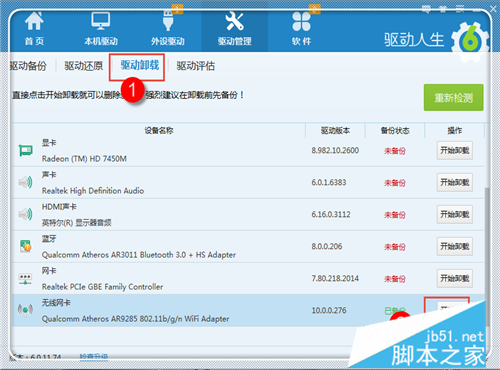Click the 操作 column header

(455, 130)
